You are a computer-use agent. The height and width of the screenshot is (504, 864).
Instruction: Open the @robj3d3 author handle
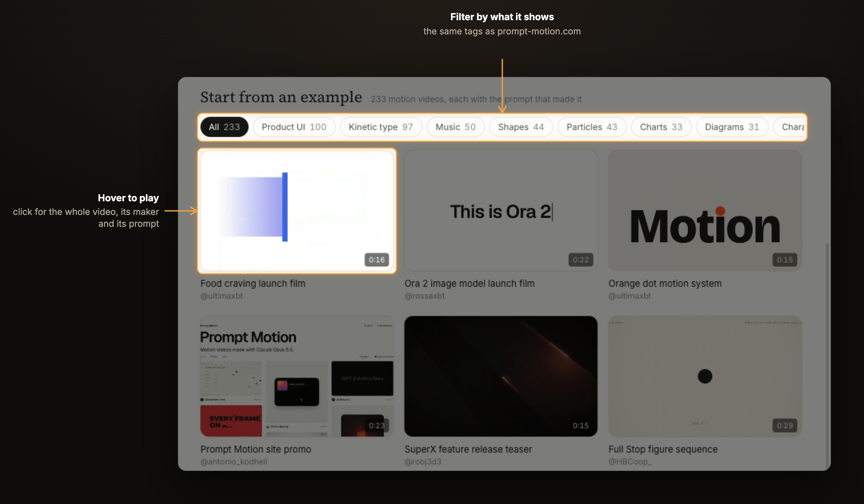423,462
